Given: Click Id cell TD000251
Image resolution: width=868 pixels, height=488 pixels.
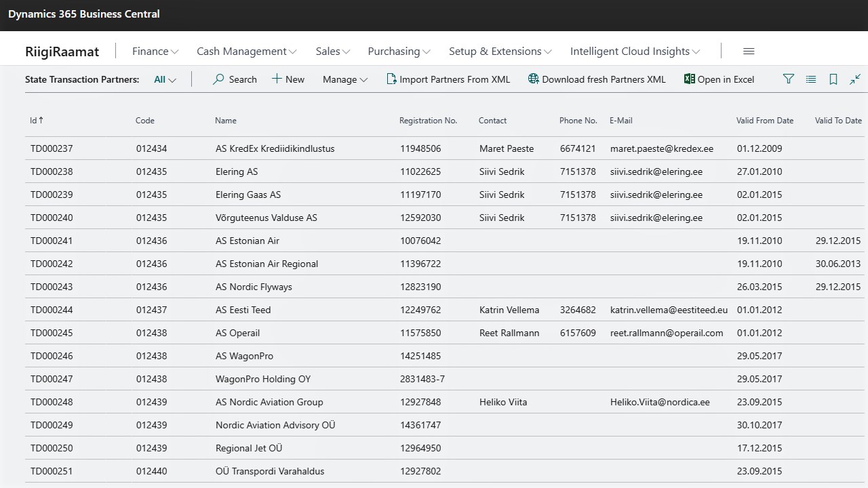Looking at the screenshot, I should 52,471.
